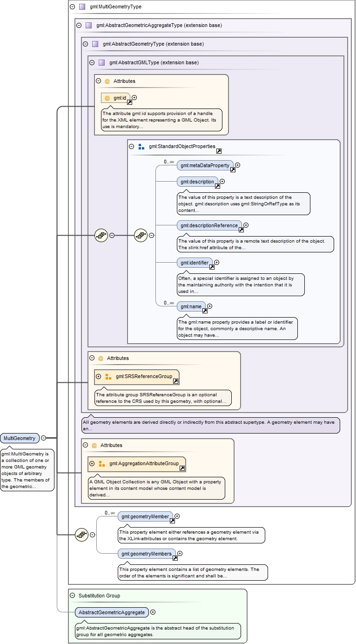This screenshot has width=356, height=644.
Task: Select the gml:descriptionReference element
Action: coord(209,225)
